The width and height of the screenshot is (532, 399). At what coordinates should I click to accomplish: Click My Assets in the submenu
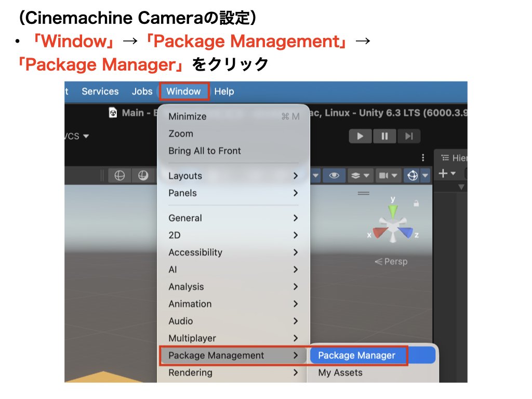tap(340, 373)
